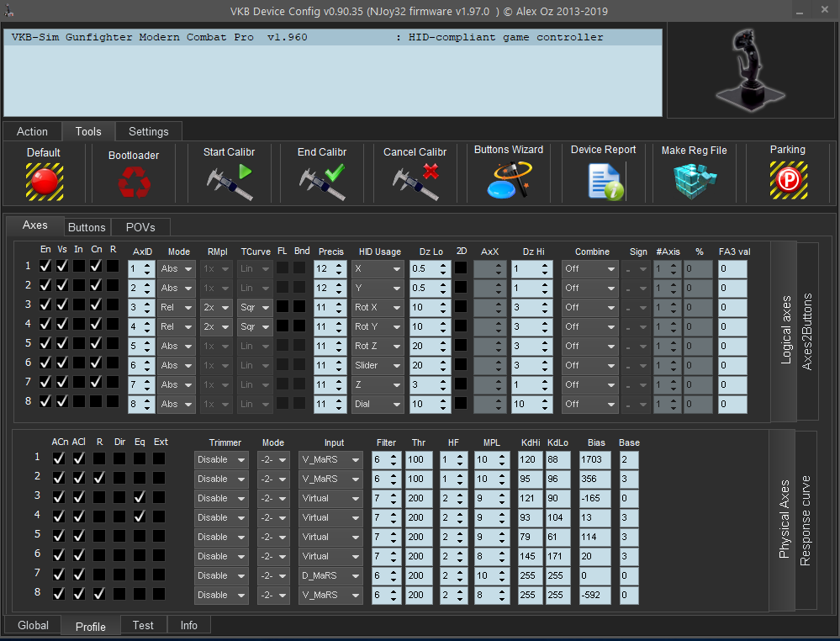Open the Buttons Wizard icon
Viewport: 840px width, 641px height.
508,180
